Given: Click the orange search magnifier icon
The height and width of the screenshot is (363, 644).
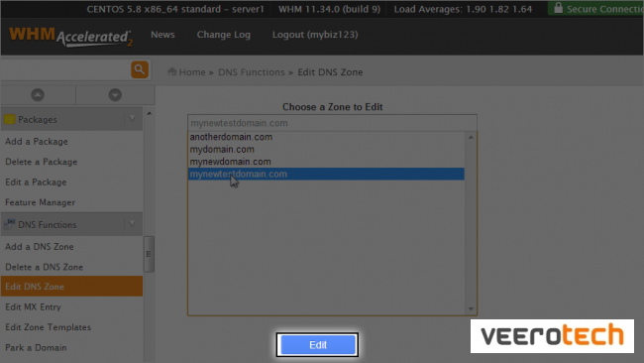Looking at the screenshot, I should [x=140, y=69].
